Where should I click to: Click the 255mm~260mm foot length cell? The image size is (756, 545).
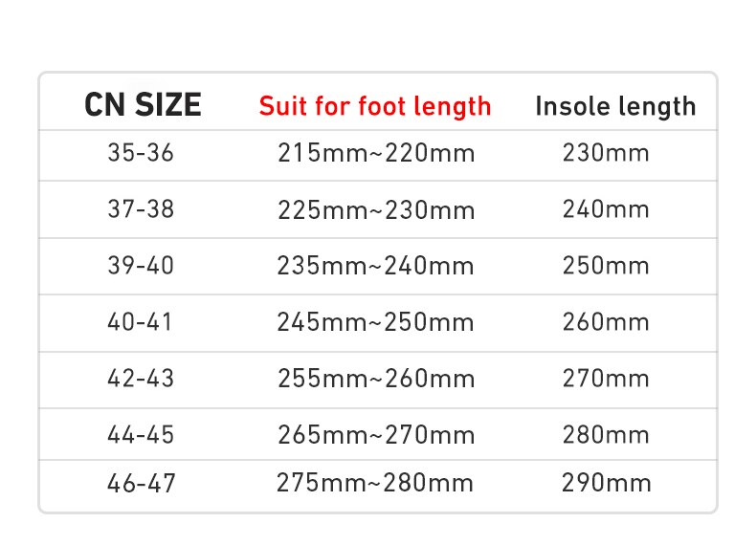pos(376,379)
